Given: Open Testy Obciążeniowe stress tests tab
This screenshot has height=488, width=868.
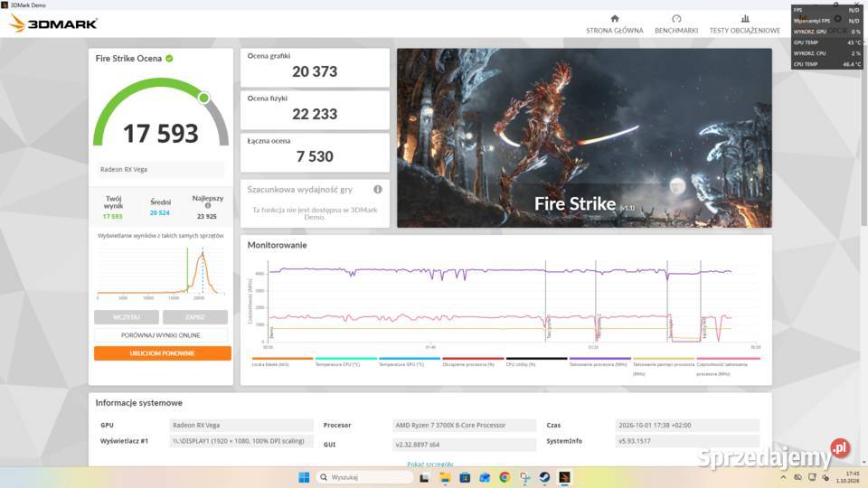Looking at the screenshot, I should click(x=744, y=25).
